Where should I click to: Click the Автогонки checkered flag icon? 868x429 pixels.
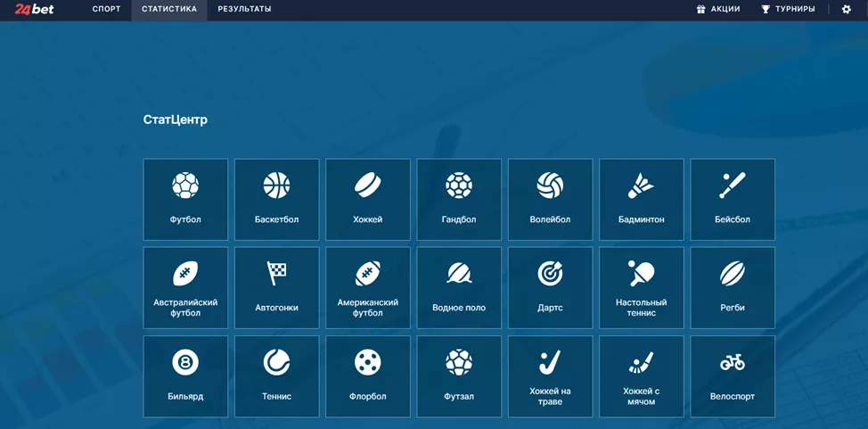tap(276, 274)
